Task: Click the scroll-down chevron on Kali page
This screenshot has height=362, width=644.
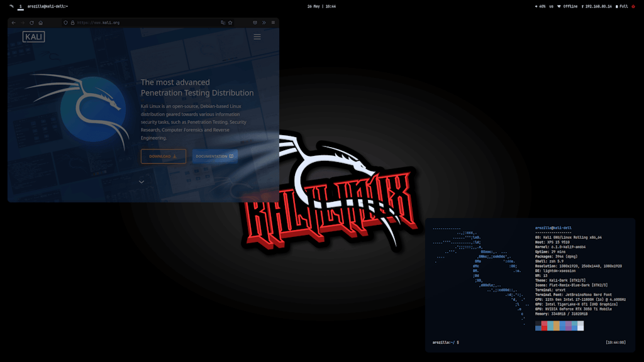Action: tap(142, 182)
